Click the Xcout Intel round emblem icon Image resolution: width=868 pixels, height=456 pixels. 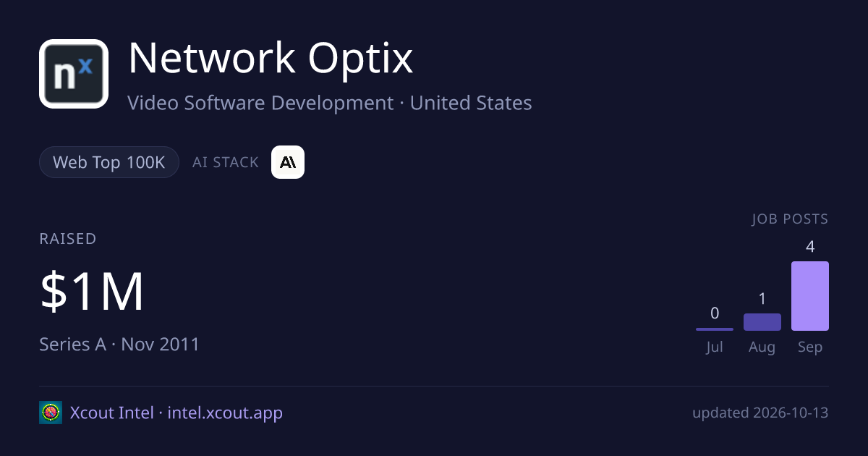click(51, 413)
